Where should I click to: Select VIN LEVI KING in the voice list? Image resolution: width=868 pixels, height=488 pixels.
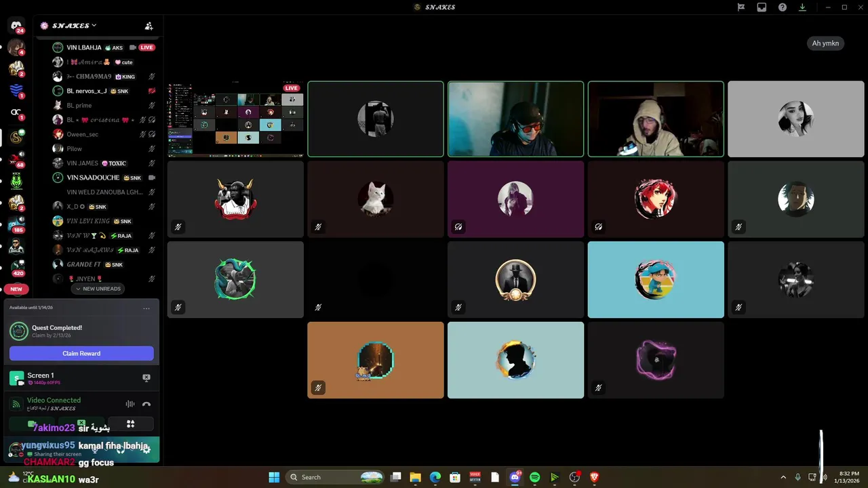pyautogui.click(x=105, y=221)
